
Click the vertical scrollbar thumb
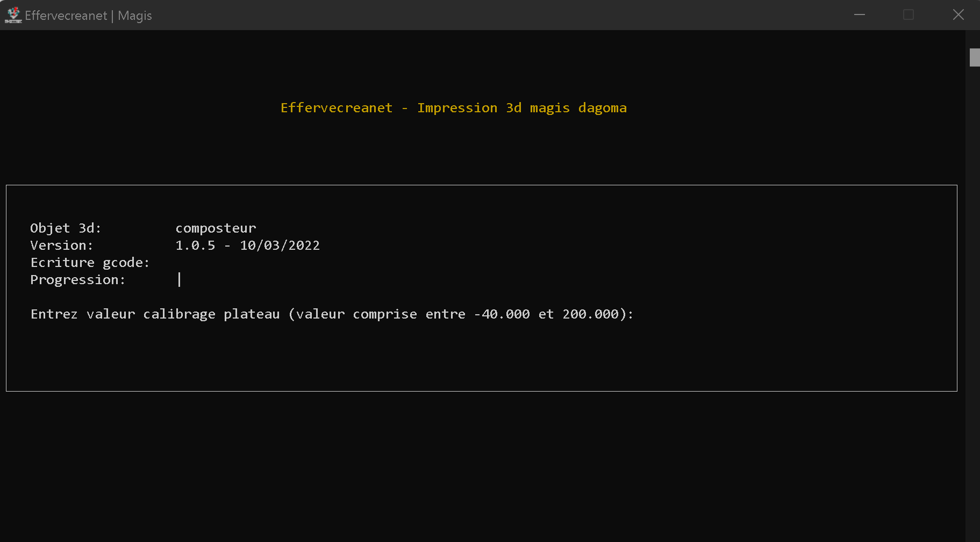coord(975,57)
